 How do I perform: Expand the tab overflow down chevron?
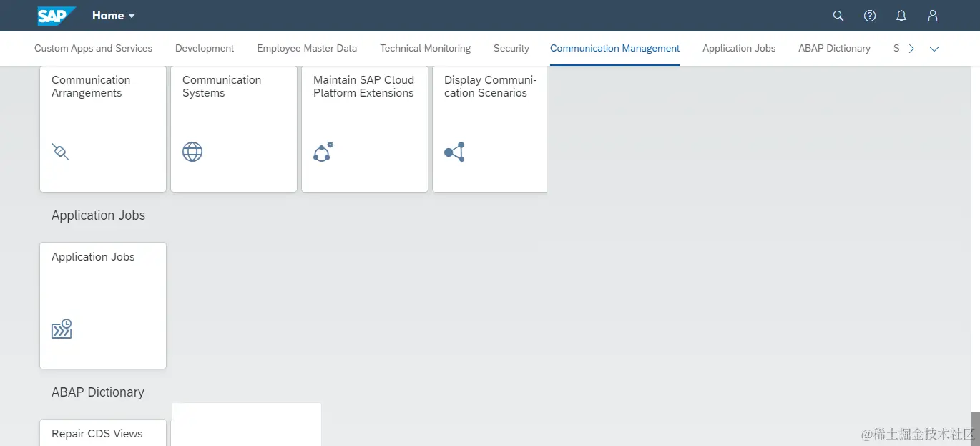(x=934, y=49)
